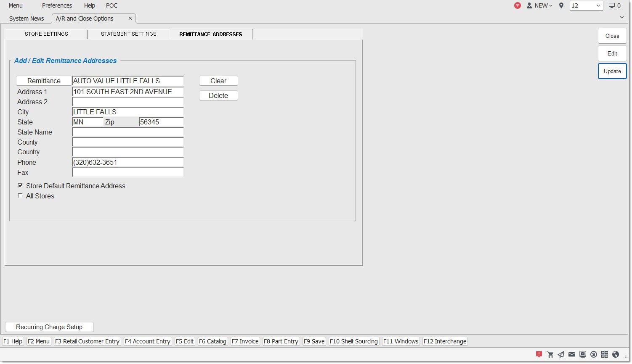Open the Preferences menu
The image size is (632, 364).
point(57,5)
